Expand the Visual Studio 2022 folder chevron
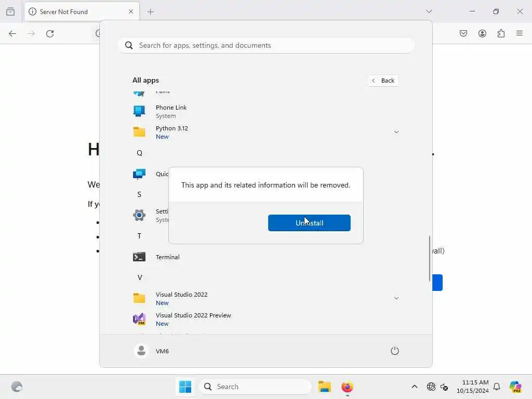The width and height of the screenshot is (532, 399). click(396, 298)
